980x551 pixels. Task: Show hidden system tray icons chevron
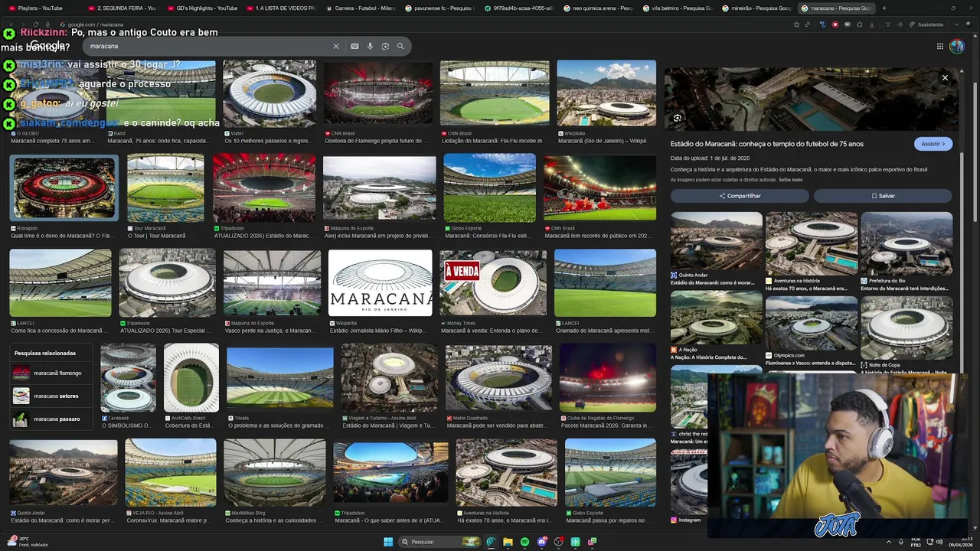[x=888, y=542]
